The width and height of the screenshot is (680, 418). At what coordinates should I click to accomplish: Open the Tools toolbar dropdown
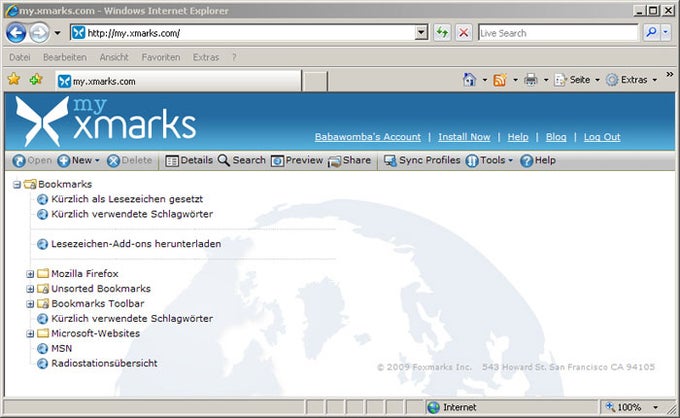[489, 160]
